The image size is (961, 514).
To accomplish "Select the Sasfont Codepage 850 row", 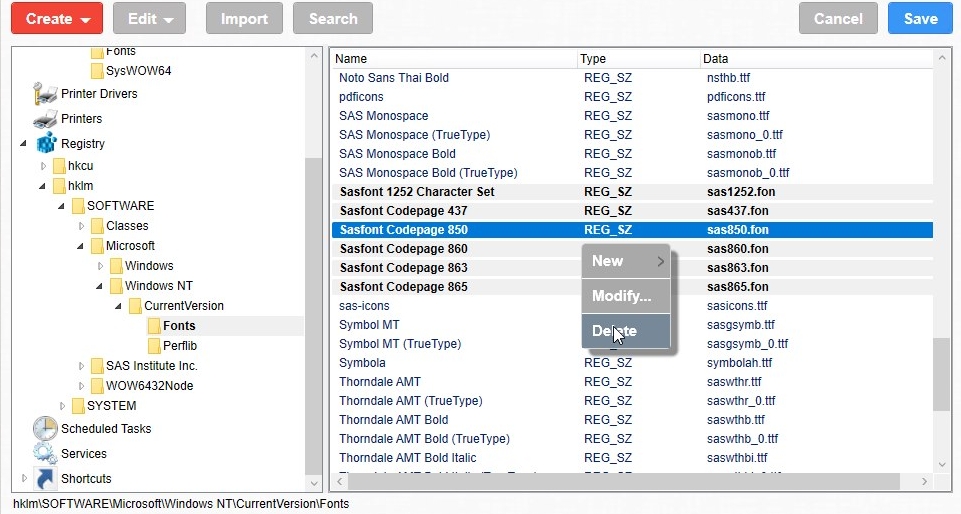I will 632,230.
